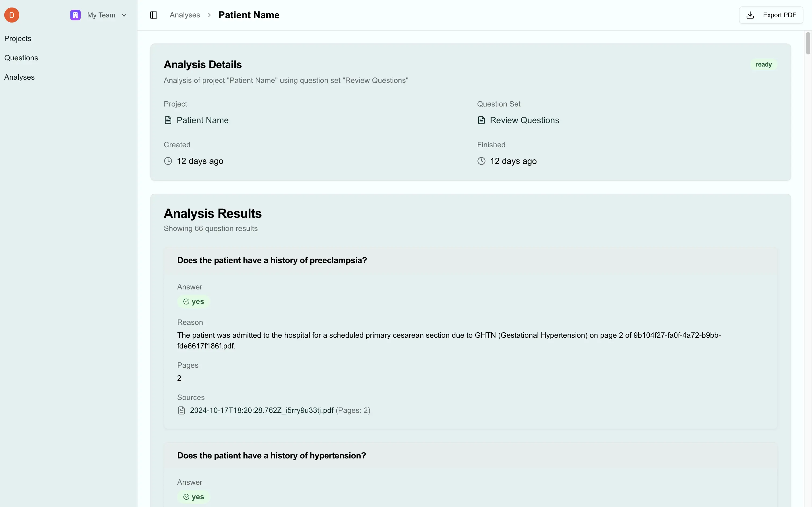Open Analyses from the breadcrumb
Screen dimensions: 812x507
(x=184, y=15)
